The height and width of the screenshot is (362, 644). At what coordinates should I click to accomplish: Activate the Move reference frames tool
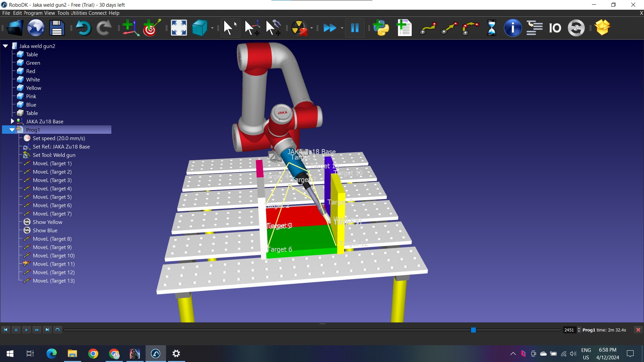252,28
